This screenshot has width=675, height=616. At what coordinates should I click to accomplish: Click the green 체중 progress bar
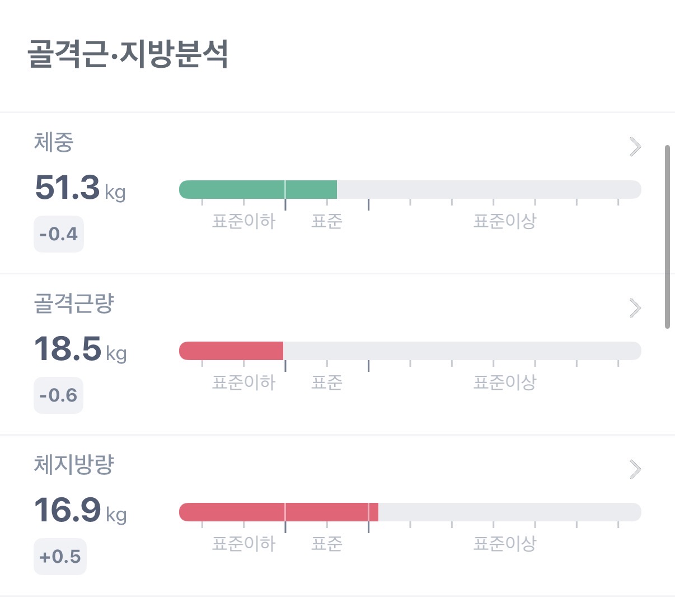[x=258, y=190]
